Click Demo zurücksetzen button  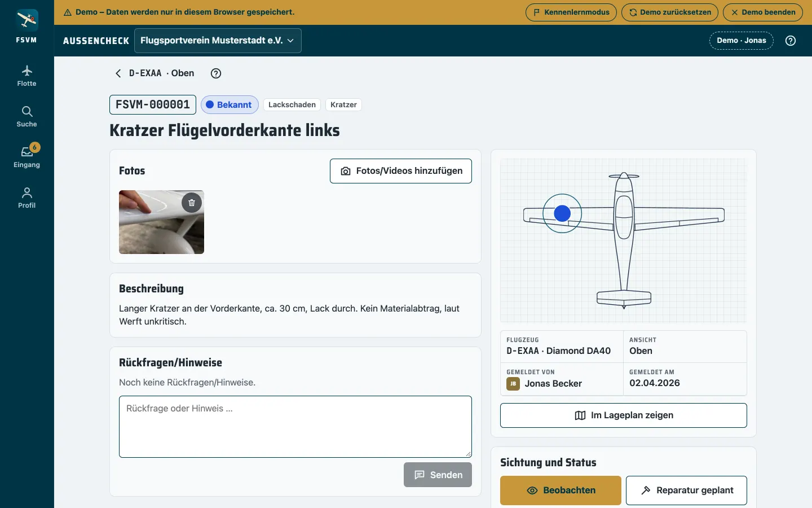click(x=670, y=12)
